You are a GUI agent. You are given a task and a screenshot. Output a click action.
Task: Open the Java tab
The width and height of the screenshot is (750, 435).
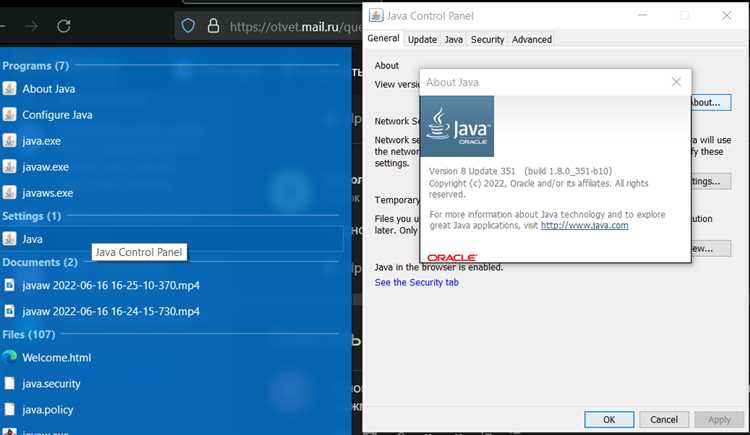453,40
